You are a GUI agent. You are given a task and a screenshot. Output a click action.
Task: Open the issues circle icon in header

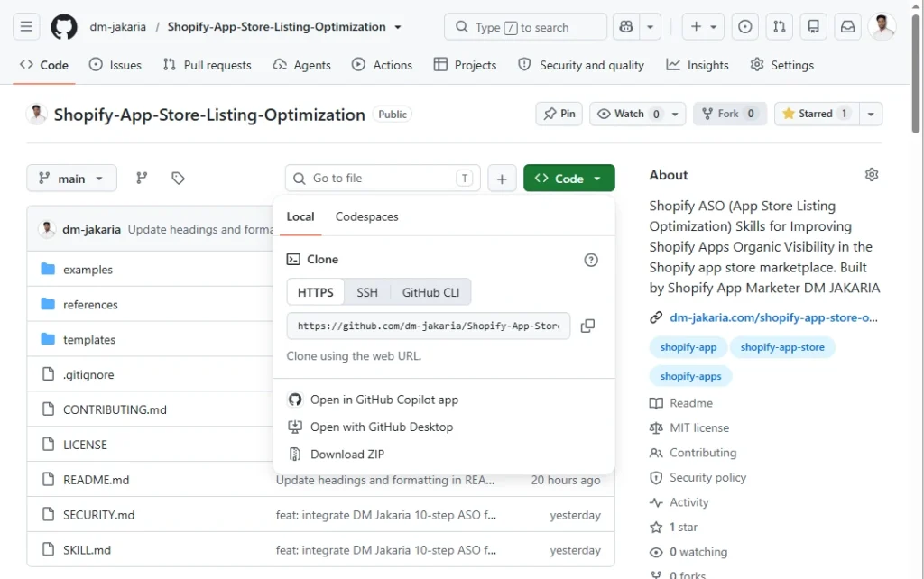(x=744, y=26)
